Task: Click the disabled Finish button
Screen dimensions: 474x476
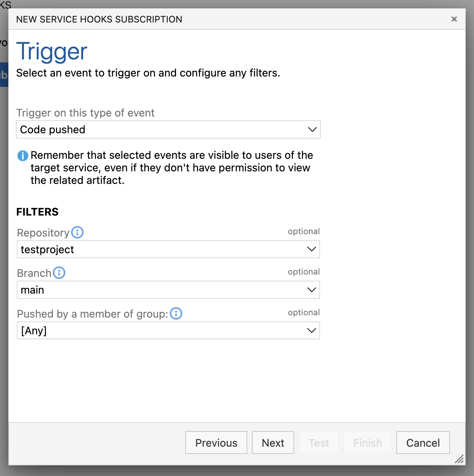Action: click(367, 442)
